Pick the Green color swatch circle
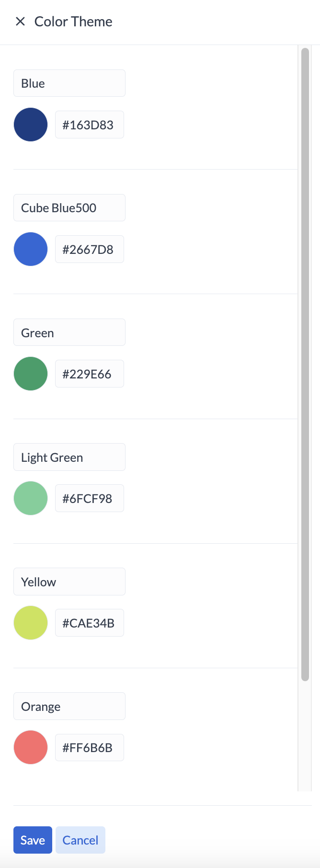 pos(31,374)
